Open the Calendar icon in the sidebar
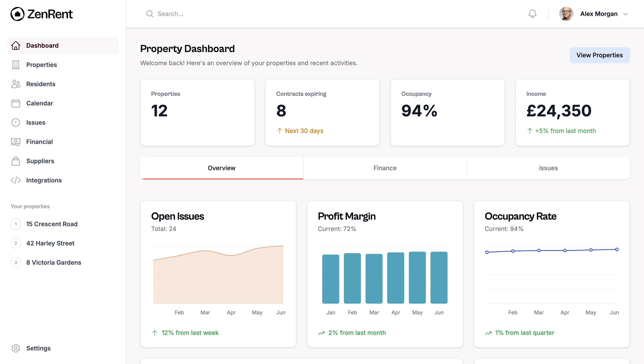This screenshot has height=364, width=644. pyautogui.click(x=16, y=103)
